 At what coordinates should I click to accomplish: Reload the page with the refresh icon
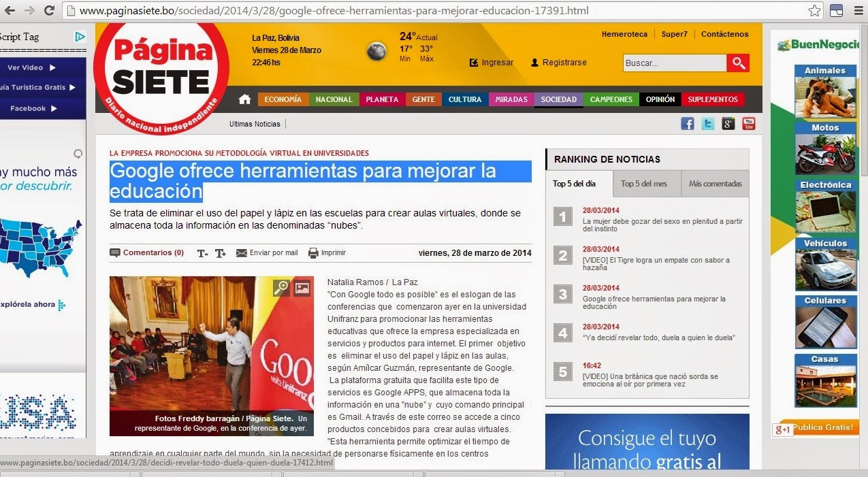[x=49, y=10]
